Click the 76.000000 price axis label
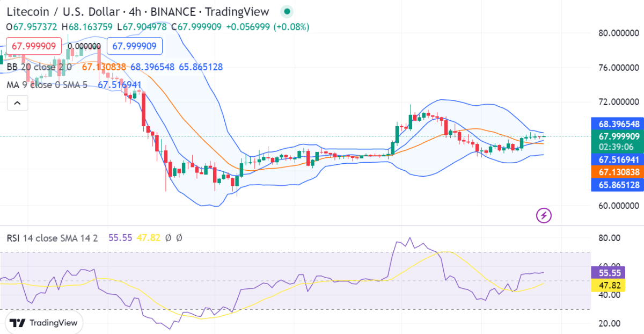Image resolution: width=644 pixels, height=334 pixels. [619, 68]
